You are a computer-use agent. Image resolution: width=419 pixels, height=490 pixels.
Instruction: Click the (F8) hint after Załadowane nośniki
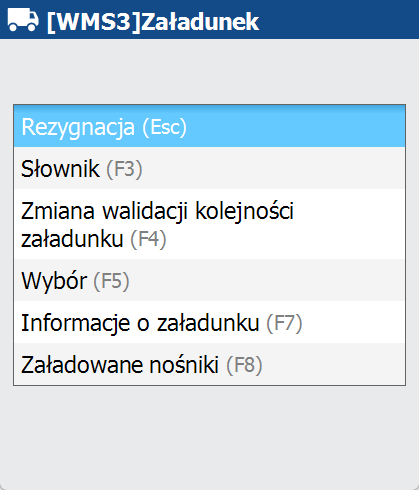(x=244, y=365)
